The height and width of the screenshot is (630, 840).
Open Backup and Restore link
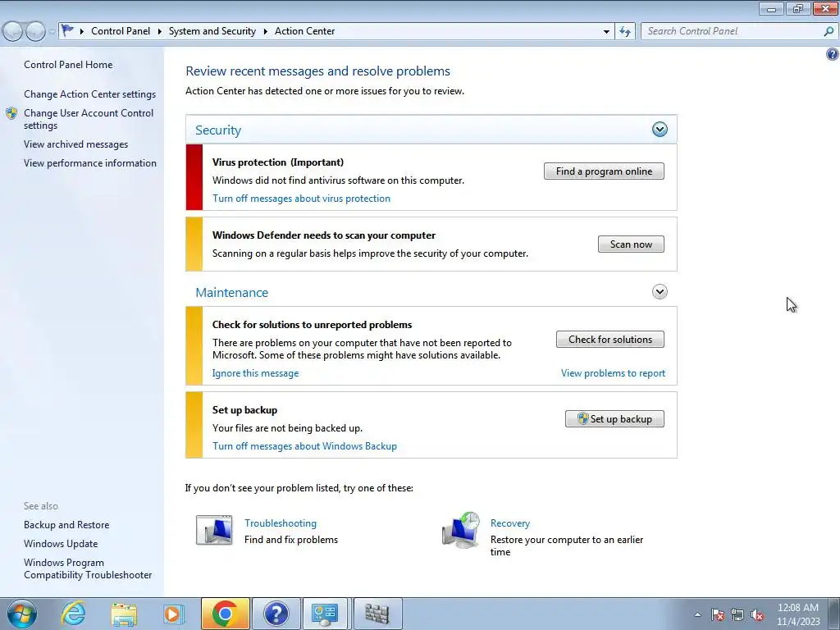(66, 524)
